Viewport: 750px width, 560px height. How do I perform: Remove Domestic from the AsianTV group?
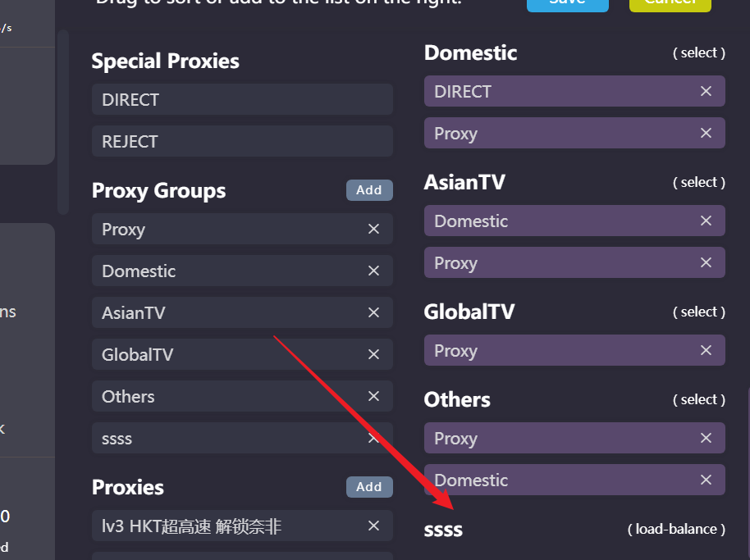(706, 221)
